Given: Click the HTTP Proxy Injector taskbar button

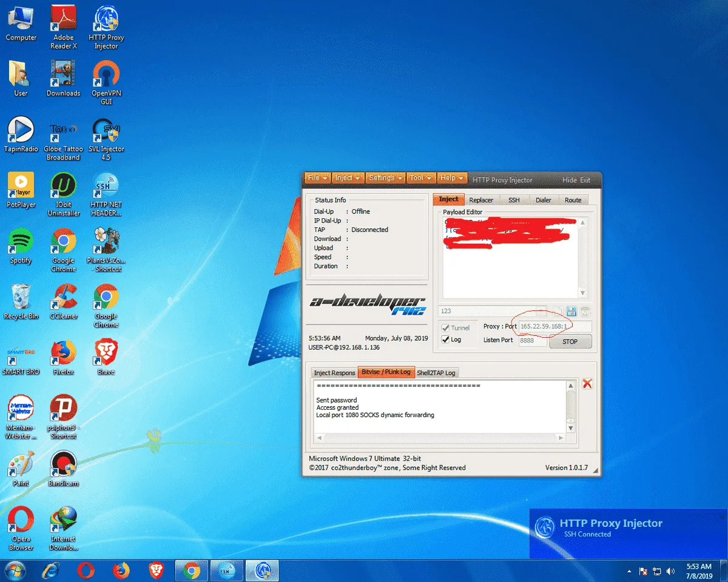Looking at the screenshot, I should (x=263, y=570).
